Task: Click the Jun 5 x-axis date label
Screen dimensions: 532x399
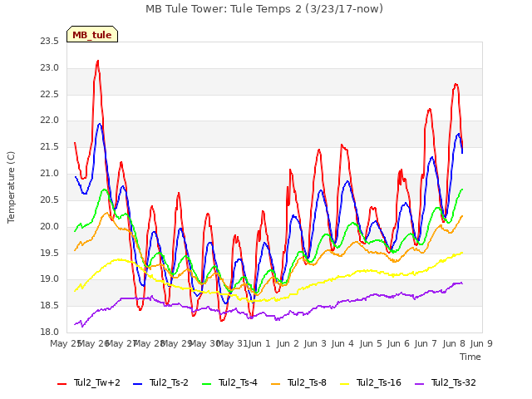Action: [371, 343]
